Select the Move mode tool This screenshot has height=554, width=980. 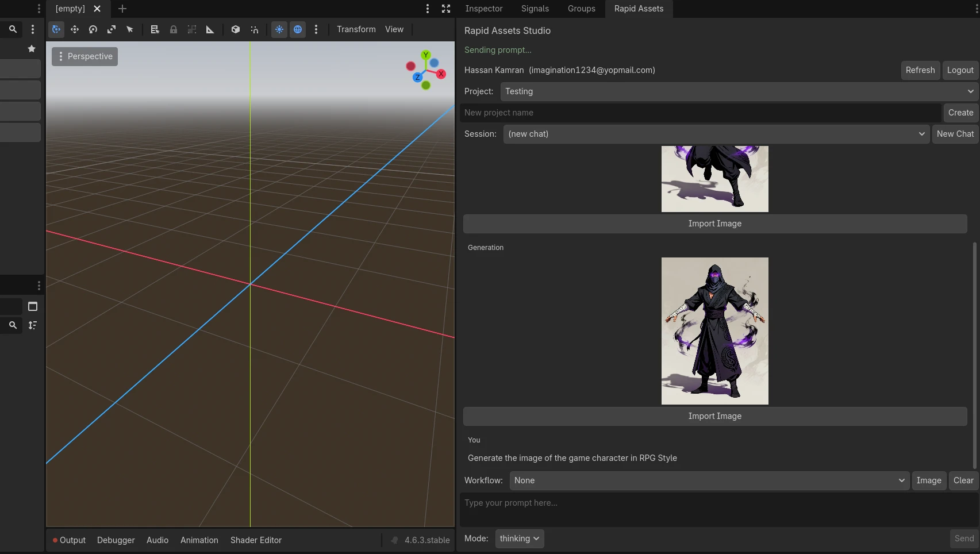(x=75, y=29)
